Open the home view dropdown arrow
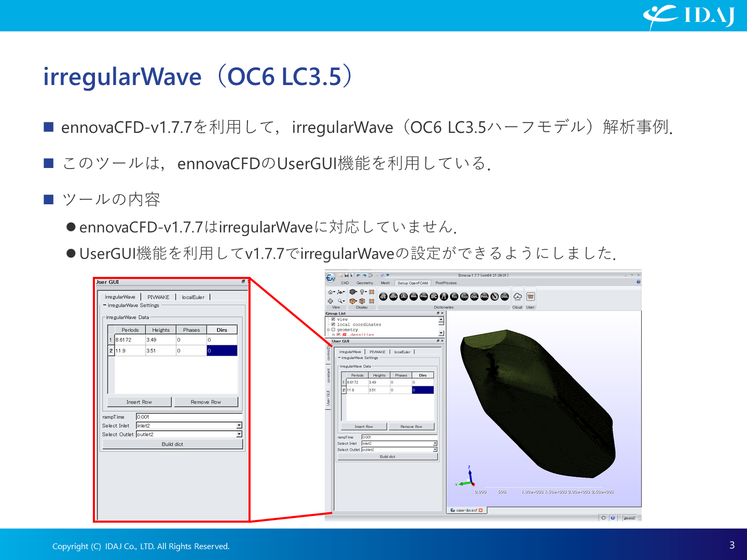747x560 pixels. [334, 292]
